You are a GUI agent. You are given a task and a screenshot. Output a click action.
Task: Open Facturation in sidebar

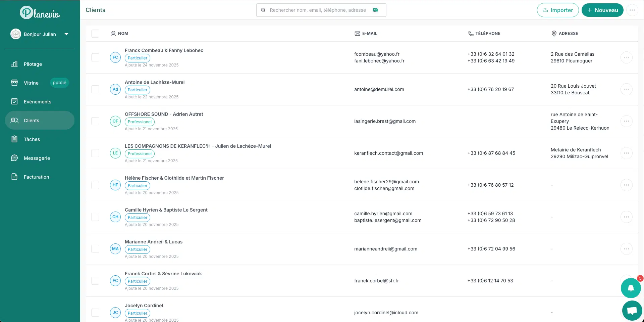click(37, 177)
